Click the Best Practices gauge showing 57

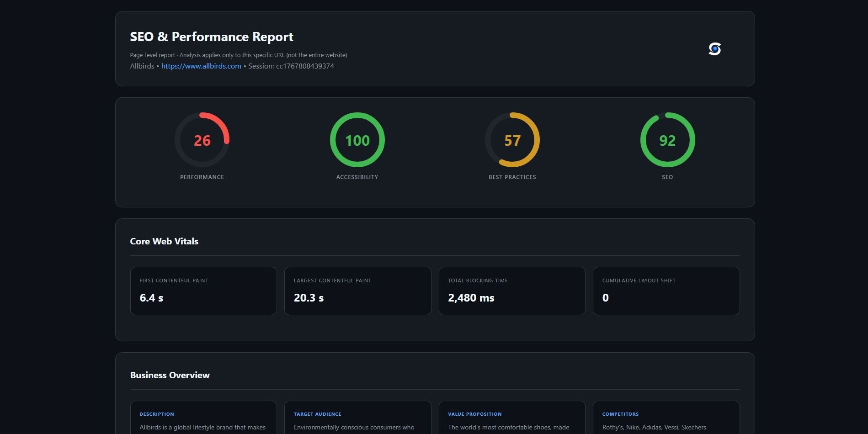tap(512, 140)
